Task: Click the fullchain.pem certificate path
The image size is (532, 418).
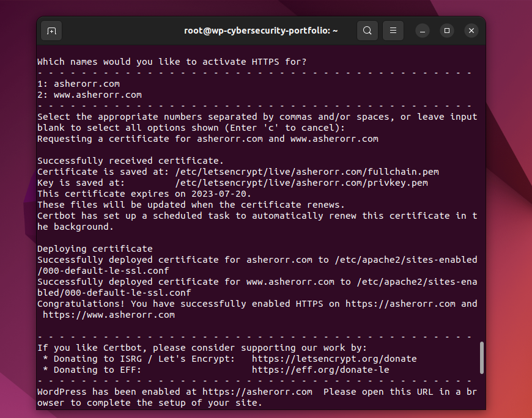Action: (x=307, y=172)
